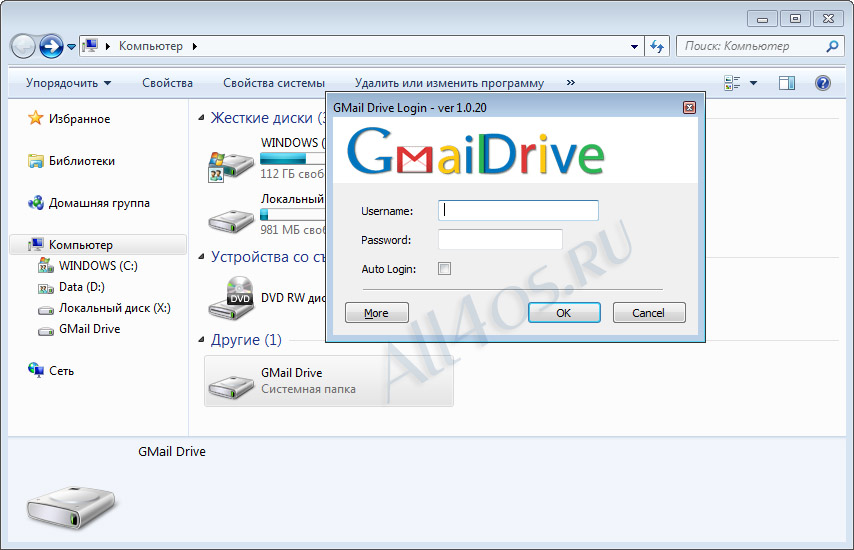Click the change view icon
The height and width of the screenshot is (550, 854).
[x=732, y=83]
